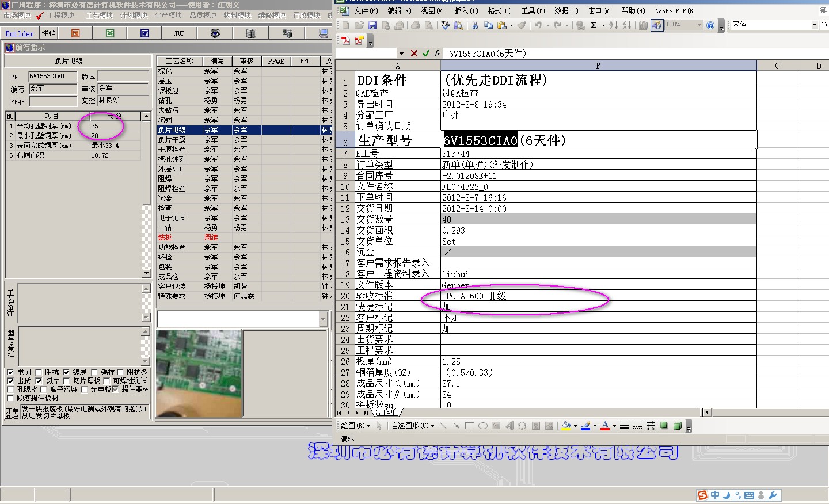Sort ascending with the A-Z icon
Screen dimensions: 829x504
pos(613,25)
